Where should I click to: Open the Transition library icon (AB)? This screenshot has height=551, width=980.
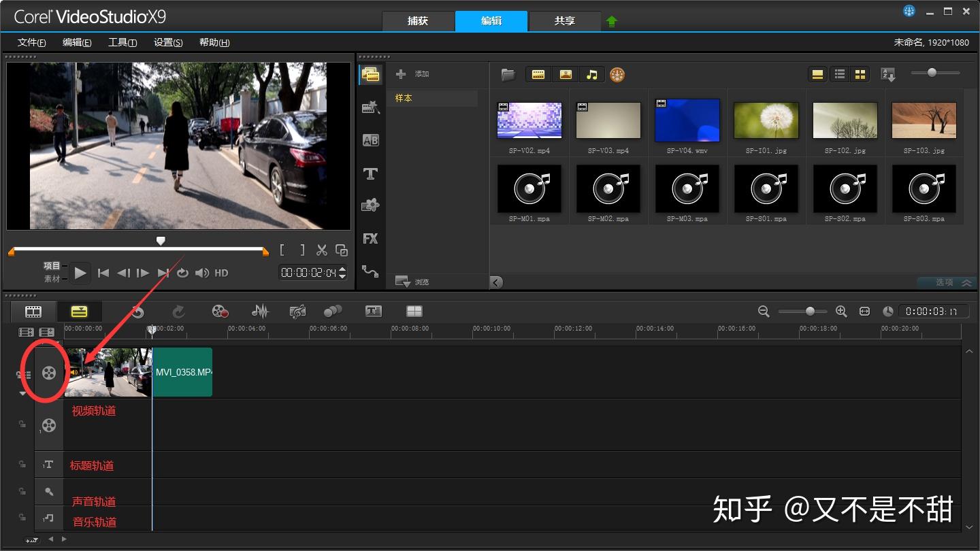tap(370, 141)
